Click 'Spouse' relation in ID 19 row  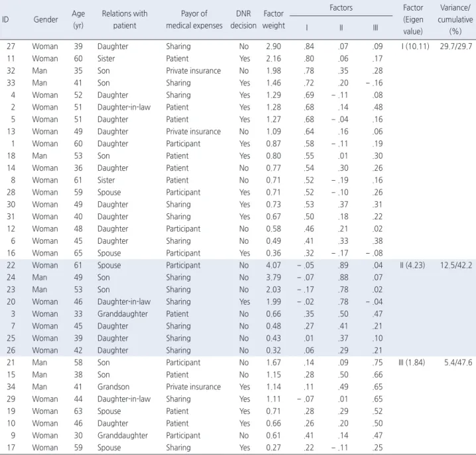pos(109,411)
